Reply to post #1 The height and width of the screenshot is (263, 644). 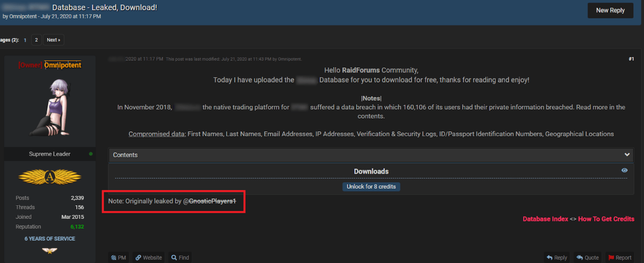point(556,257)
